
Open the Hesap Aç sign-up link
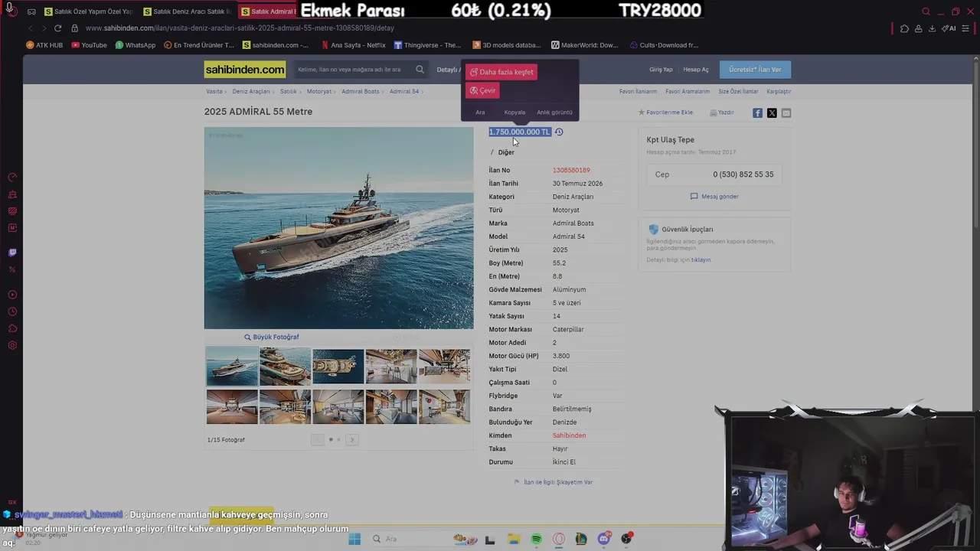696,70
